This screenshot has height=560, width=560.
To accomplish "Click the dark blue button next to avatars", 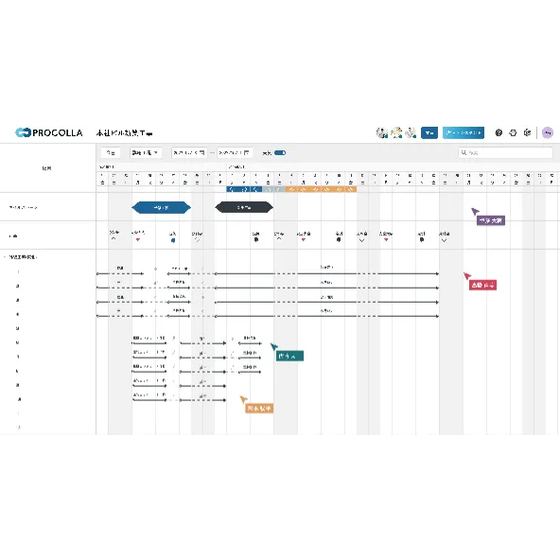I will point(429,132).
